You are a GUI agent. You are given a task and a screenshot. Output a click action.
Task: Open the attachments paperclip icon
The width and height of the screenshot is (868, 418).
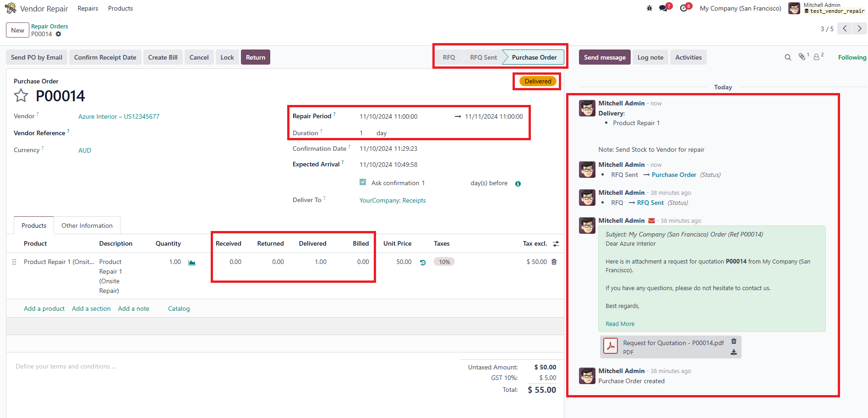pos(802,57)
